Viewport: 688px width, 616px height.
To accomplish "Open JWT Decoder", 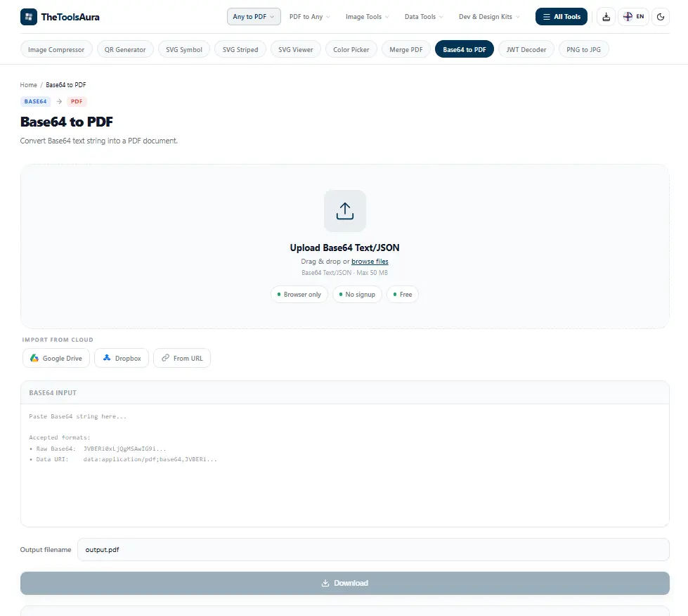I will [x=526, y=49].
